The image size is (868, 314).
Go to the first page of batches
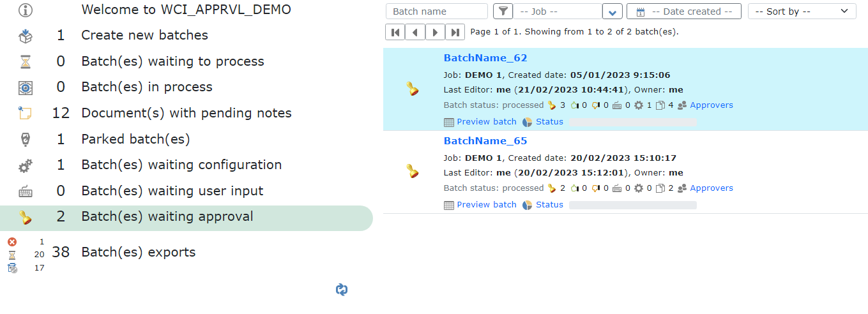click(x=395, y=32)
